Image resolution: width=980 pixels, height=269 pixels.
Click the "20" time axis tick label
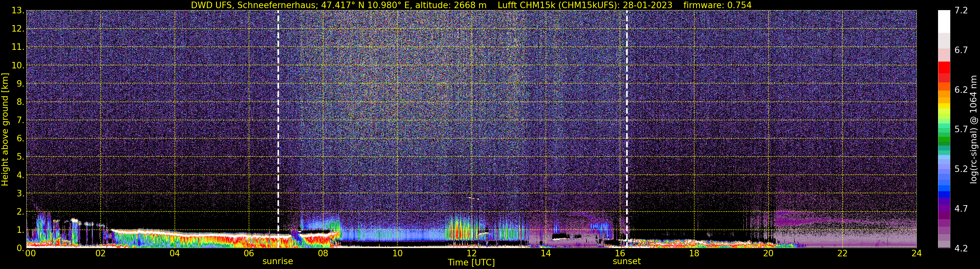coord(768,253)
